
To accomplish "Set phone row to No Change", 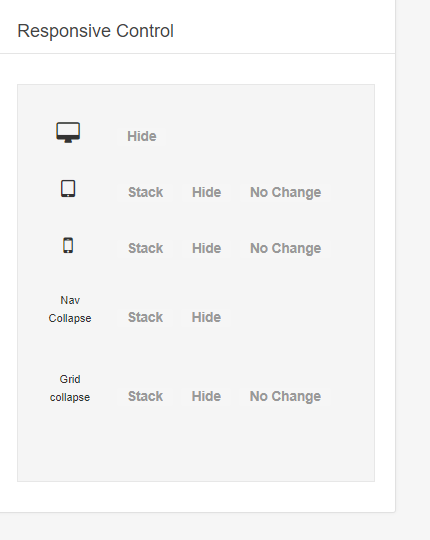I will coord(285,248).
